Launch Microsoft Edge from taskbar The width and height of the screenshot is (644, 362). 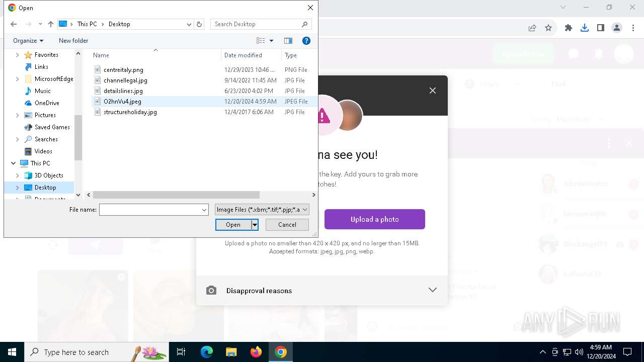coord(207,352)
